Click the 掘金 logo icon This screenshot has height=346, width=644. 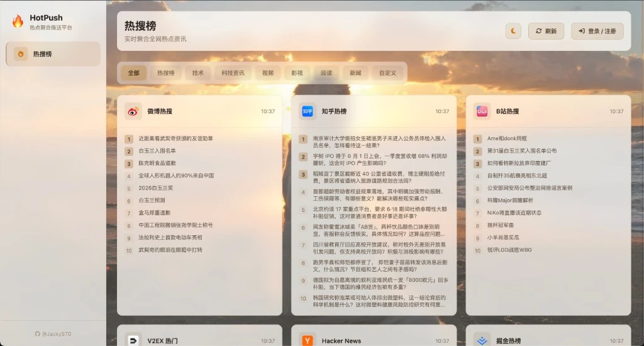point(482,340)
